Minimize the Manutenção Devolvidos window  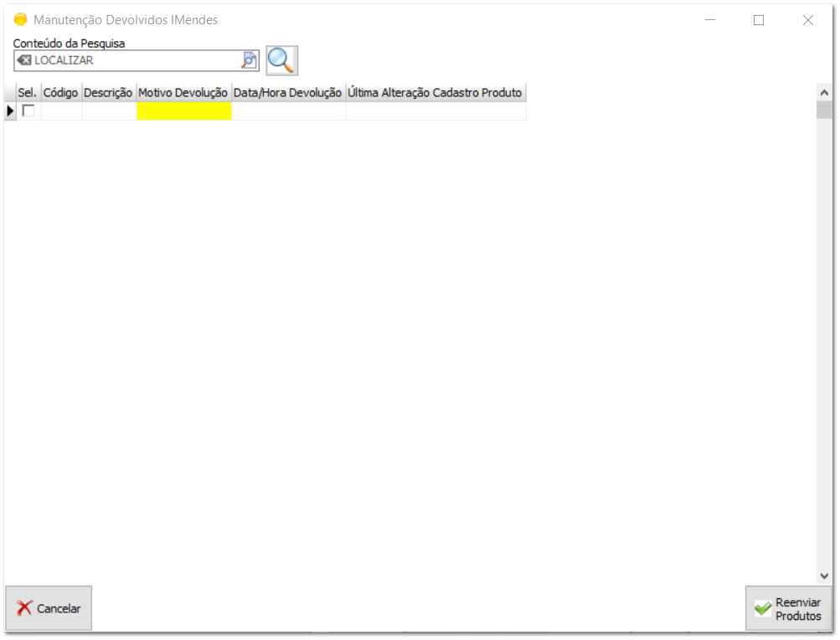pyautogui.click(x=709, y=20)
